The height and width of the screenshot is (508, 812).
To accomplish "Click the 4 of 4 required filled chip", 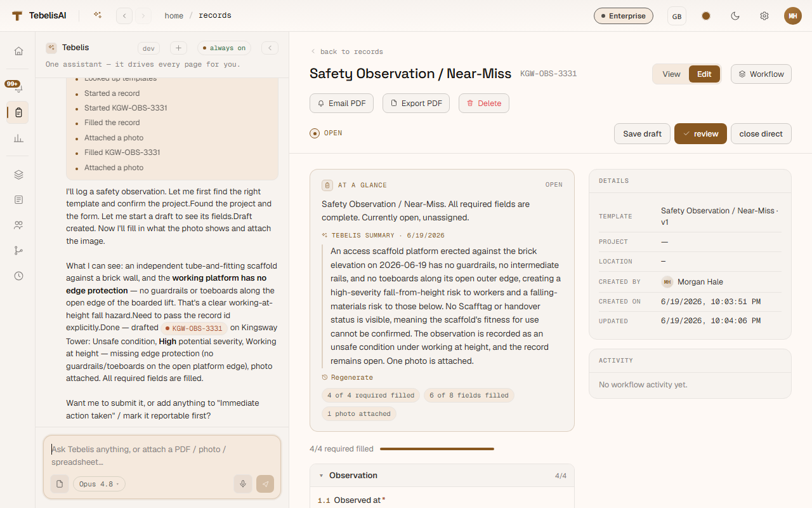I will click(370, 396).
